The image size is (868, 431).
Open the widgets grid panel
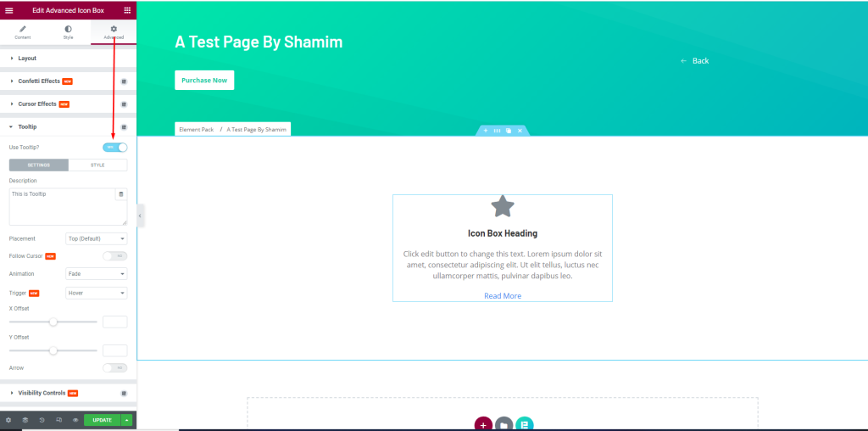pyautogui.click(x=127, y=9)
